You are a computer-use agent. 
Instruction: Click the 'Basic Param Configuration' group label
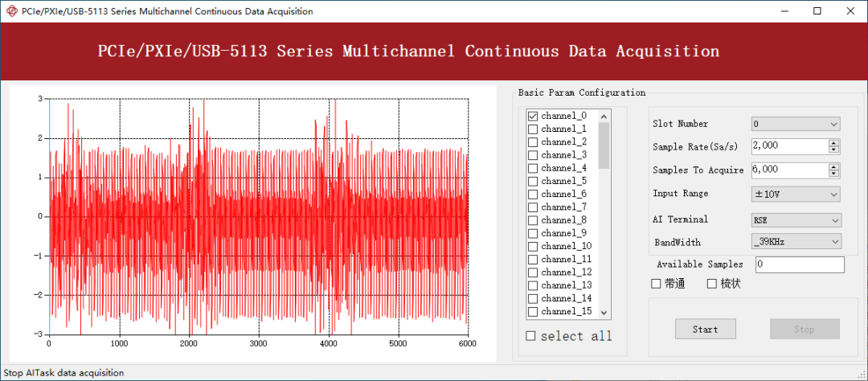tap(582, 92)
